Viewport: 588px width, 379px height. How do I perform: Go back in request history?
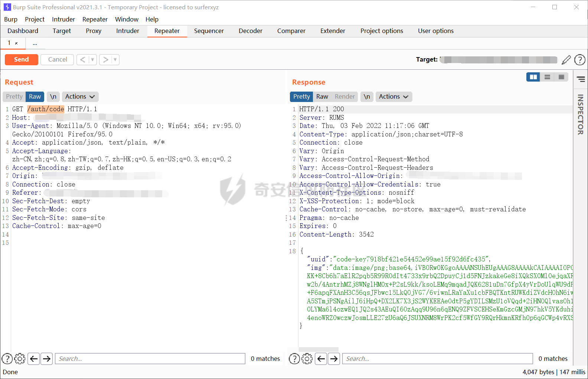click(x=83, y=60)
